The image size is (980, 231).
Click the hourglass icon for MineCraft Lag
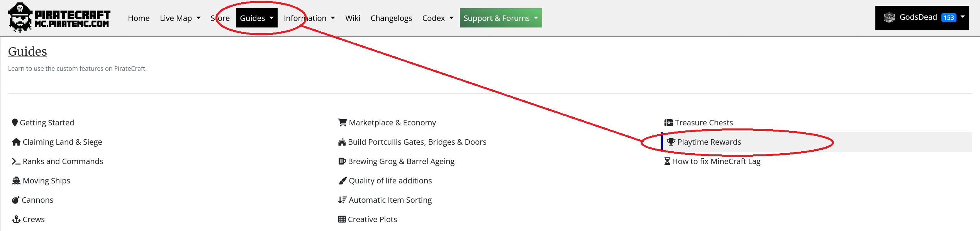667,161
